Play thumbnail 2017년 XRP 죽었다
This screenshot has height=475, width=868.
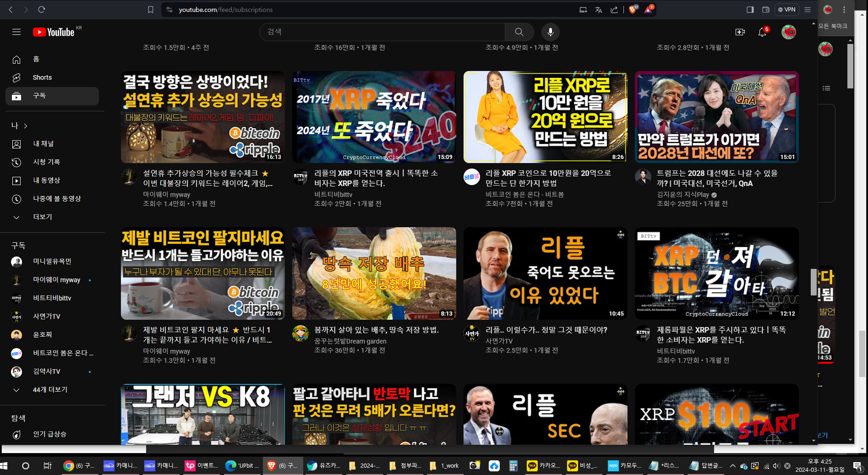[374, 117]
